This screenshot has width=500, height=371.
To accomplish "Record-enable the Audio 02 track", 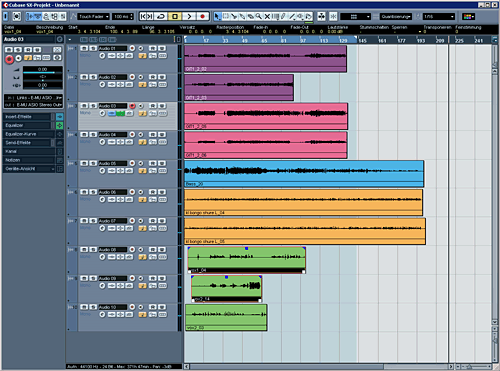I will 132,77.
